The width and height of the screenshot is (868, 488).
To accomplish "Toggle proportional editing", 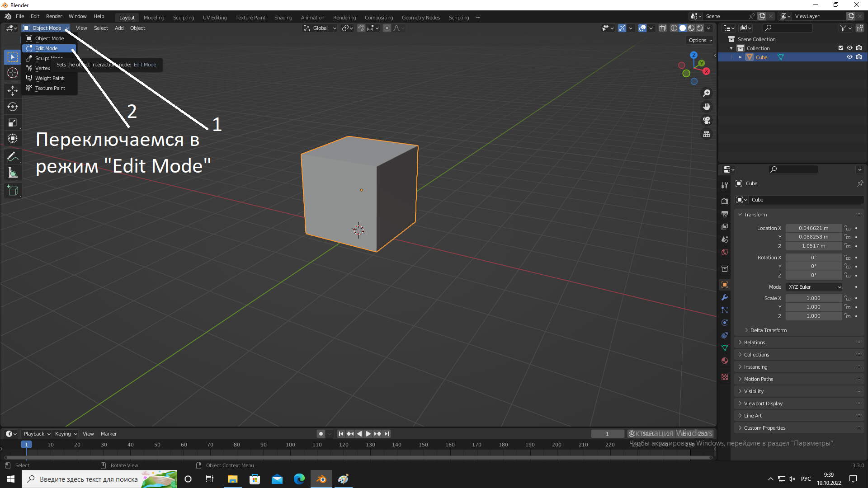I will click(387, 28).
